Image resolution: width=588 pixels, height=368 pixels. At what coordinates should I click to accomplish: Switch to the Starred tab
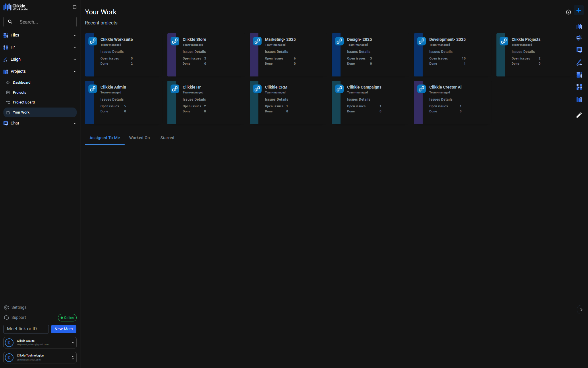coord(167,138)
